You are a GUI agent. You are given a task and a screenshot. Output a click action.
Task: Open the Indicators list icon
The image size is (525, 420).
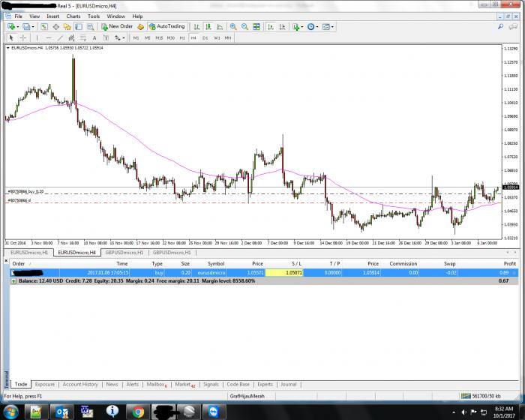pos(295,26)
